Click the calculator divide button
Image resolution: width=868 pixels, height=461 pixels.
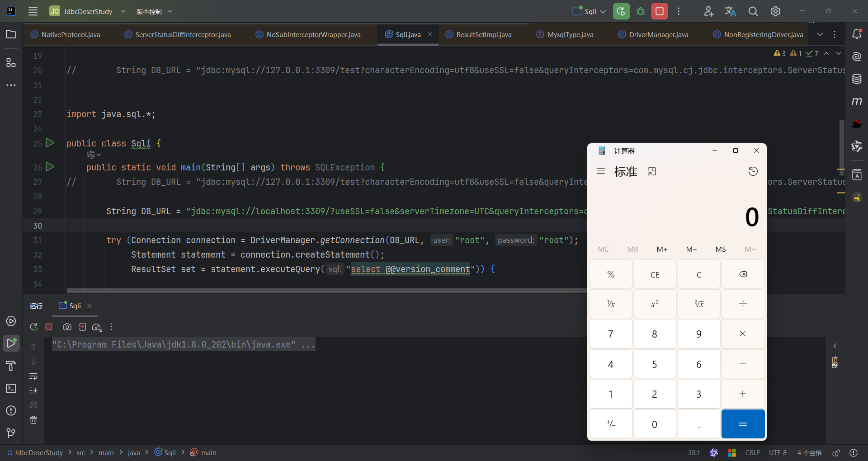coord(743,304)
